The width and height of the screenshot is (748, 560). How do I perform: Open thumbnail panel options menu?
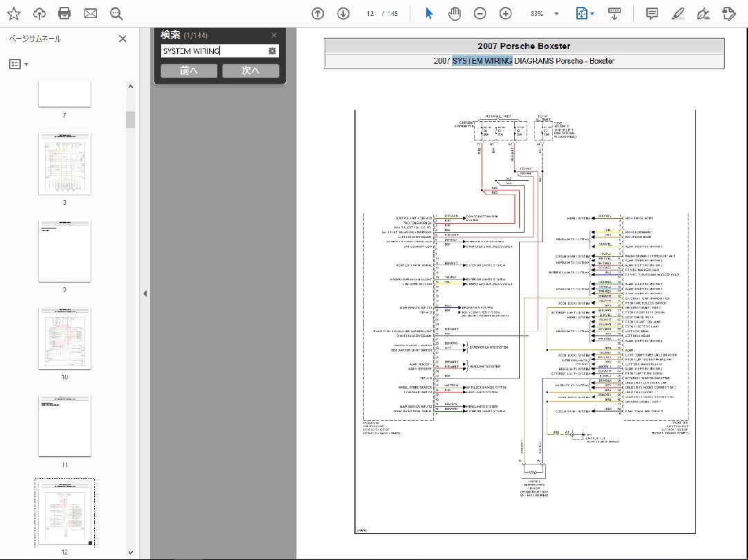point(19,64)
